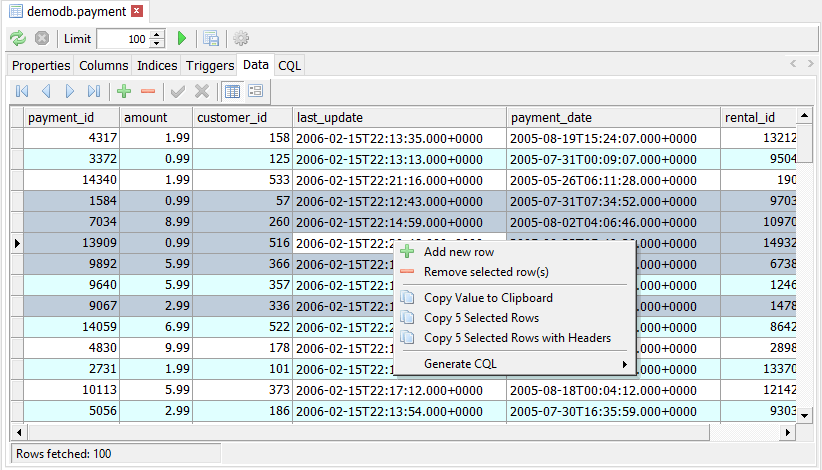Jump to last record in the data navigator

(94, 91)
